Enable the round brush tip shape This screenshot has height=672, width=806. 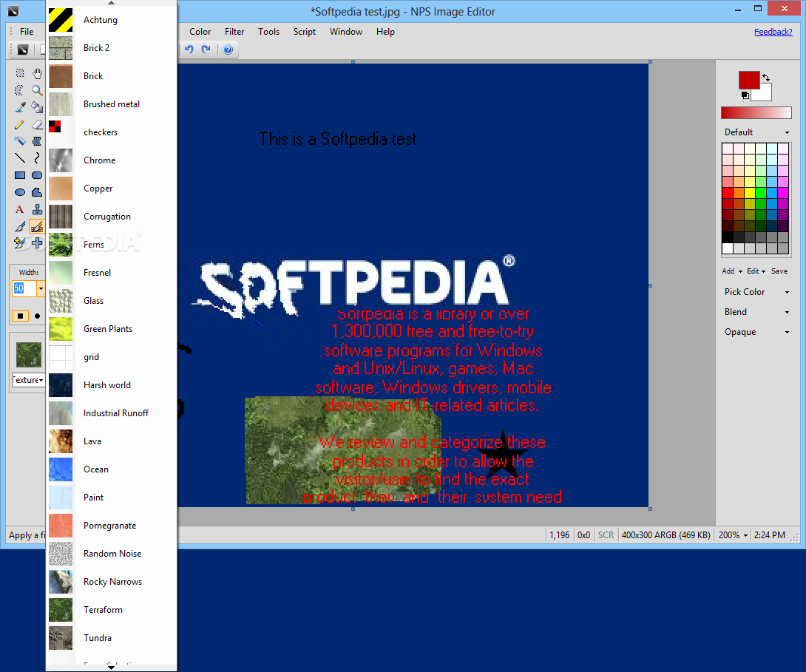(37, 316)
